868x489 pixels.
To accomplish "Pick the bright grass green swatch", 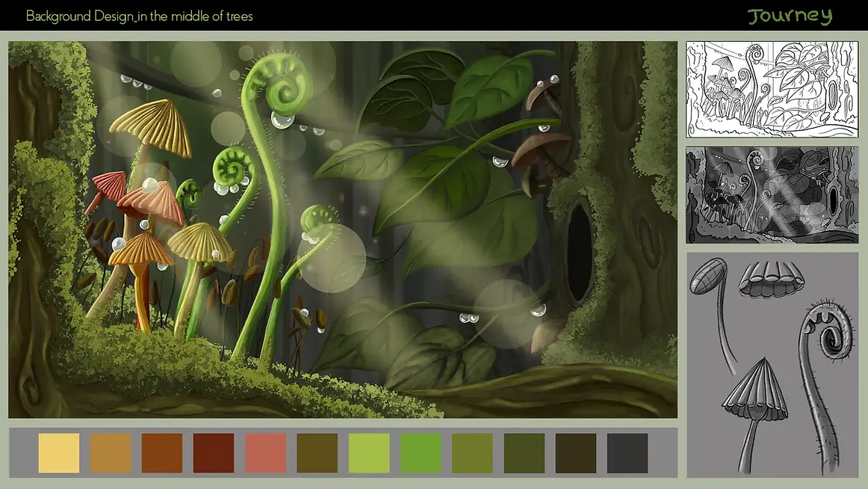I will click(x=421, y=453).
